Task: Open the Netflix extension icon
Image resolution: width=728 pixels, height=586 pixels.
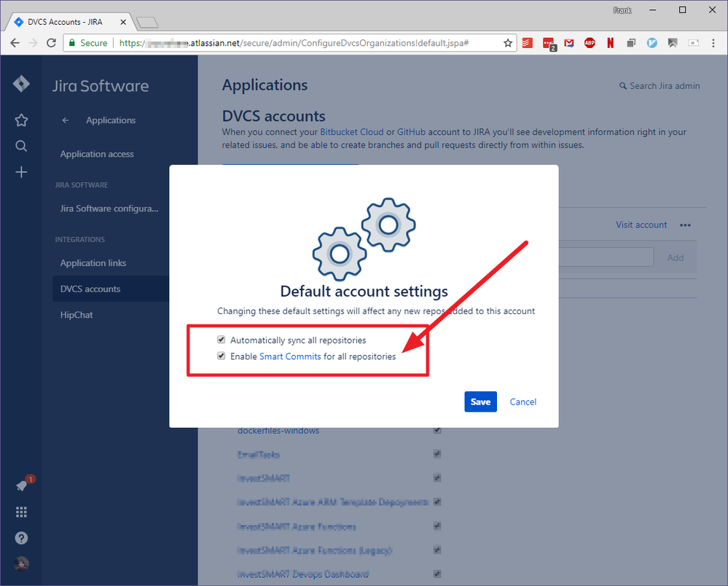Action: [x=611, y=43]
